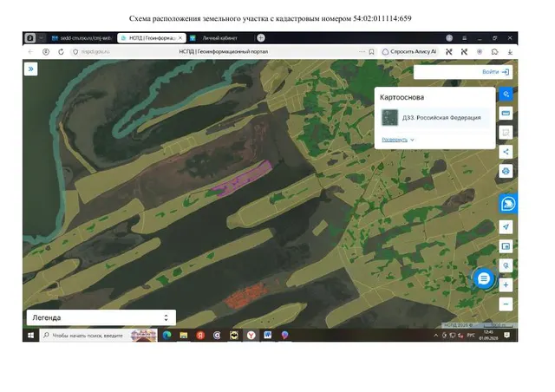Go back in the browser

(31, 52)
